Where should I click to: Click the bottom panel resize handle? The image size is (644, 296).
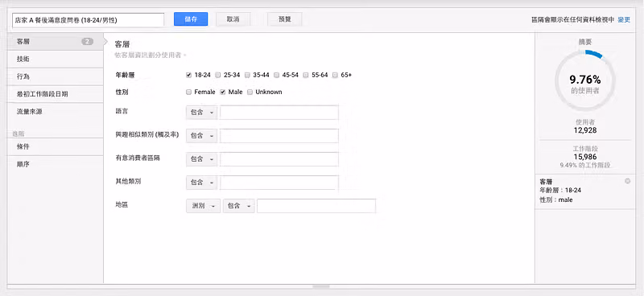321,286
